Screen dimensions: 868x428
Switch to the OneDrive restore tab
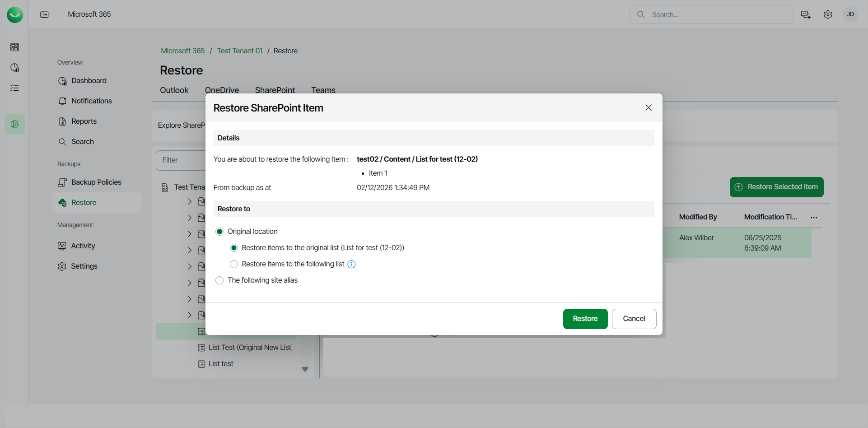point(222,90)
